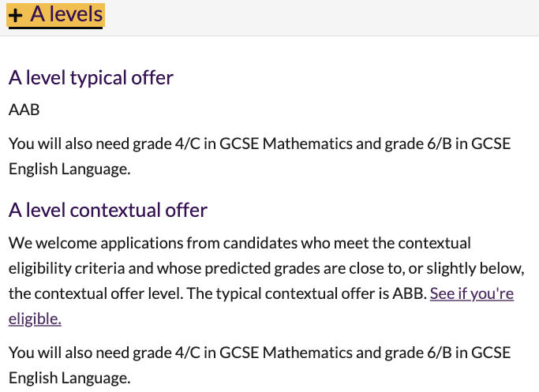Click English Language. text under typical offer
This screenshot has width=539, height=392.
pos(69,169)
